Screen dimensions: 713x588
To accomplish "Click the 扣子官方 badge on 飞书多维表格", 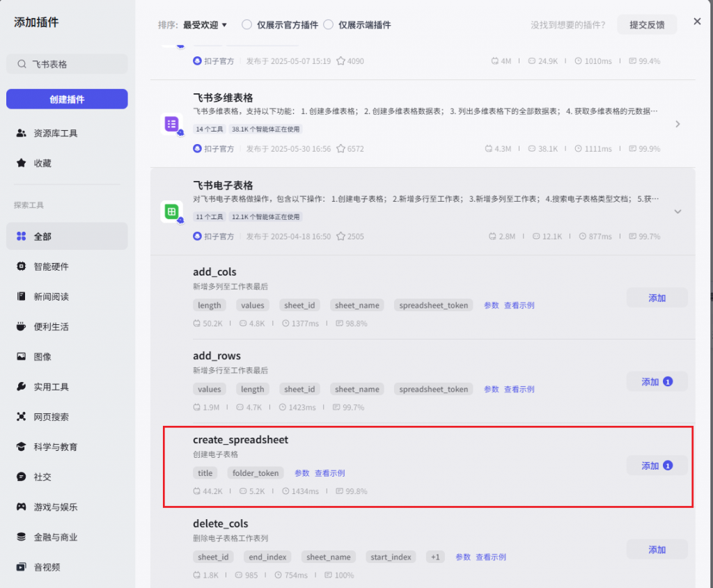I will [x=213, y=149].
